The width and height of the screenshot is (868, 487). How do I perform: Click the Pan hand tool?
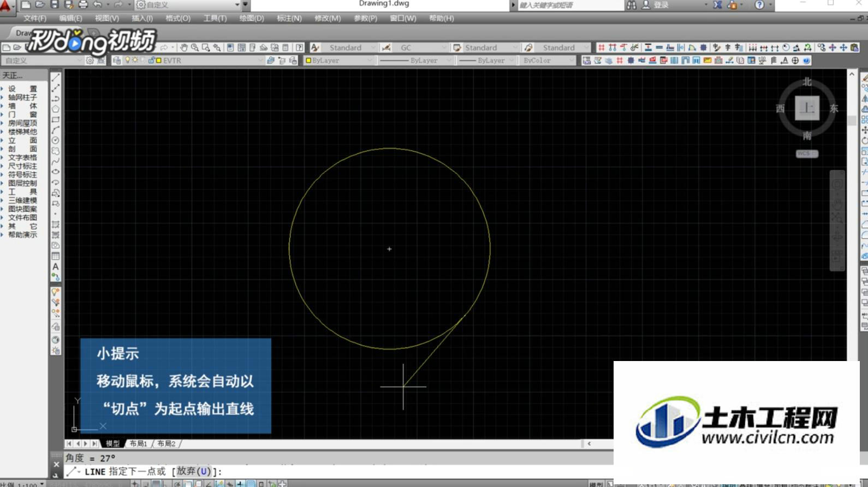pos(184,47)
